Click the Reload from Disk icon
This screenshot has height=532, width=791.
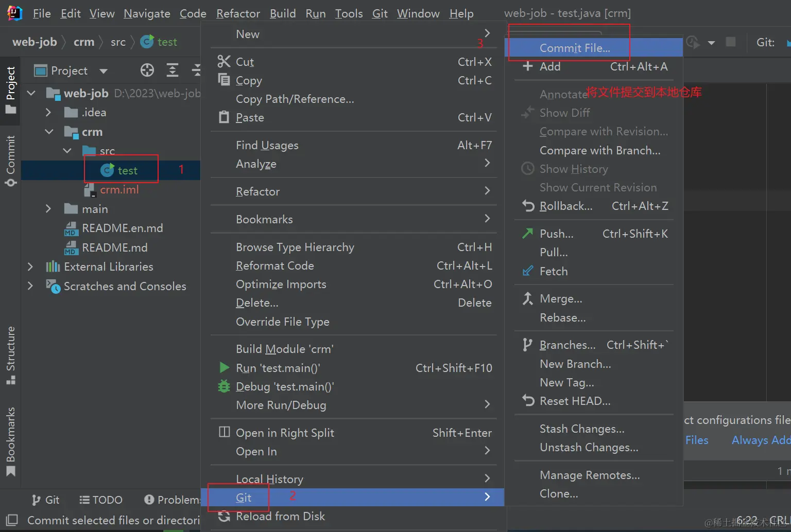[223, 516]
